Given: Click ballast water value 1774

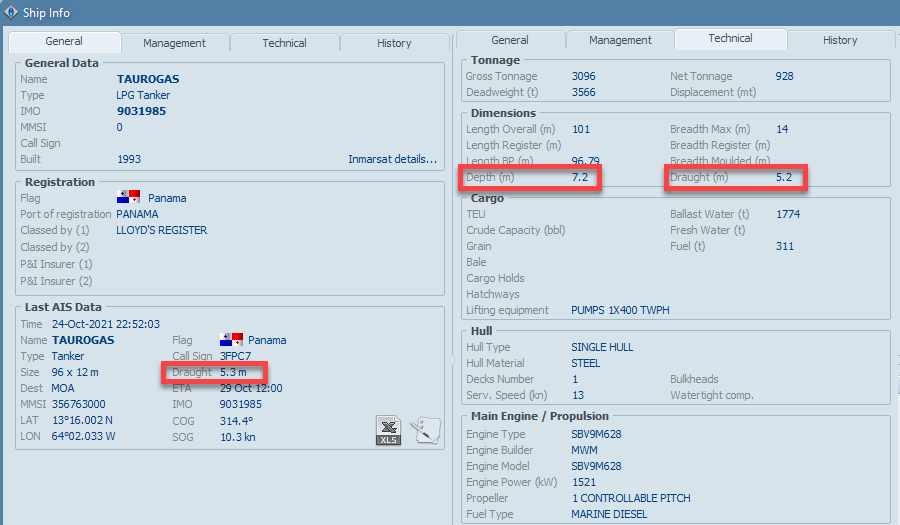Looking at the screenshot, I should pyautogui.click(x=788, y=214).
